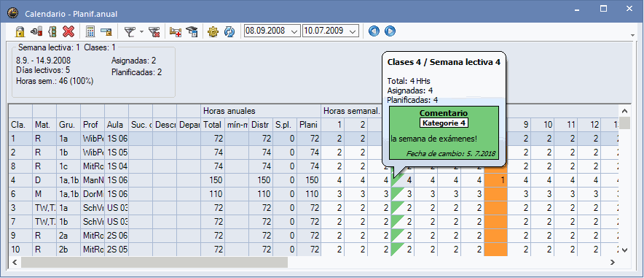Click the blue refresh arrows icon
This screenshot has width=644, height=278.
[229, 31]
